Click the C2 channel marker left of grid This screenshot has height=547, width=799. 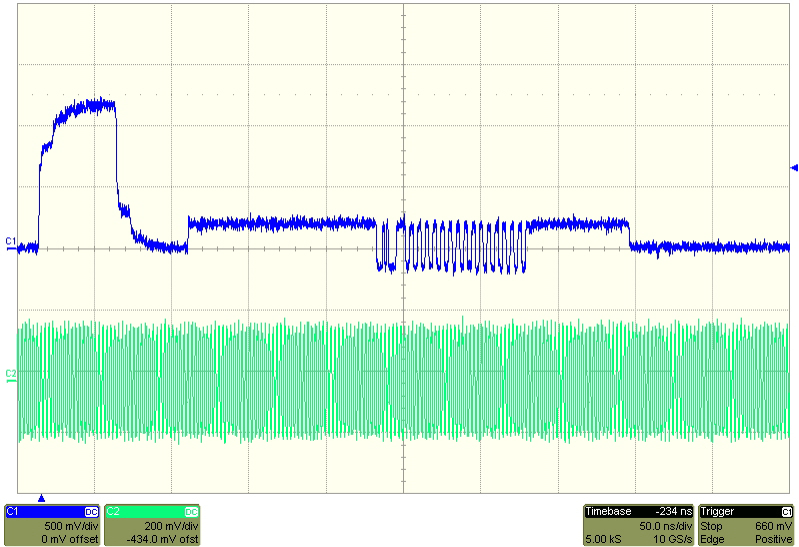(10, 374)
